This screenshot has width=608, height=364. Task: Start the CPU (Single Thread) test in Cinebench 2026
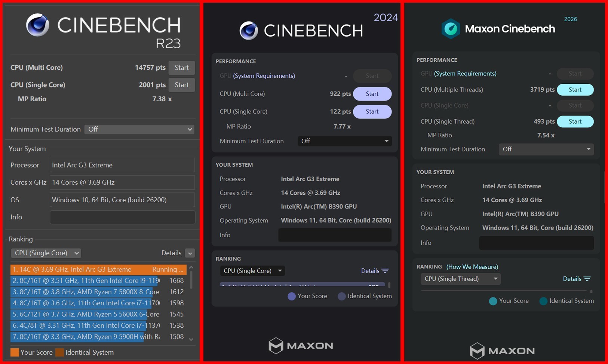575,121
